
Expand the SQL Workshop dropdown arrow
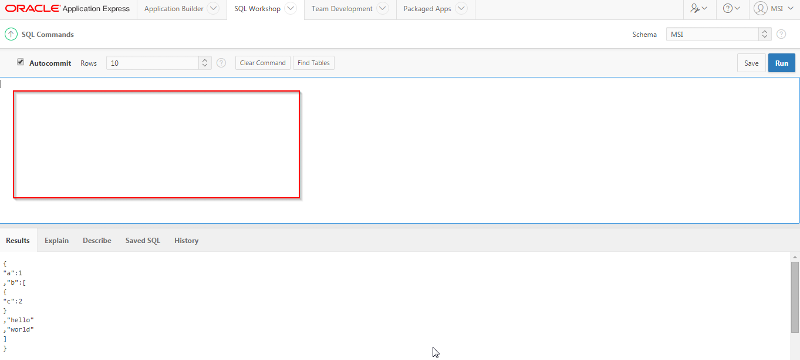(x=290, y=9)
